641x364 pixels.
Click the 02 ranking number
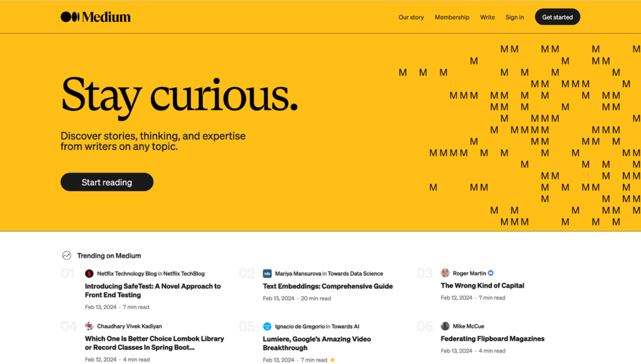(247, 273)
